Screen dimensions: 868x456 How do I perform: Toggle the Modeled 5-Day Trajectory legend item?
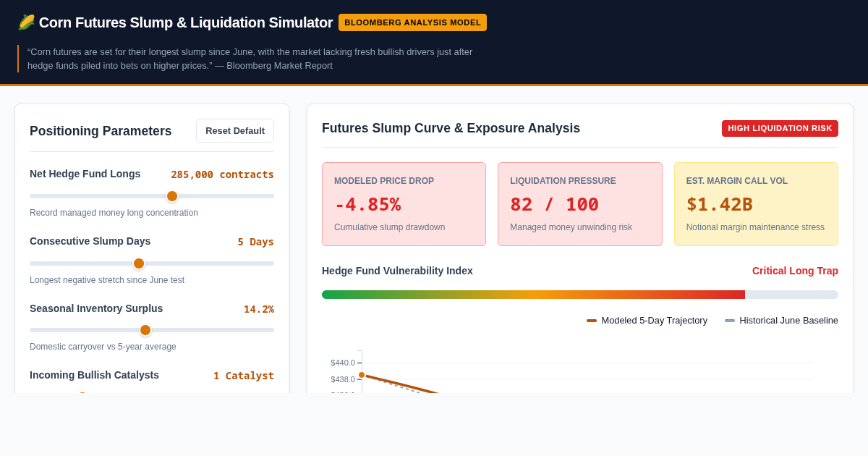[x=647, y=320]
